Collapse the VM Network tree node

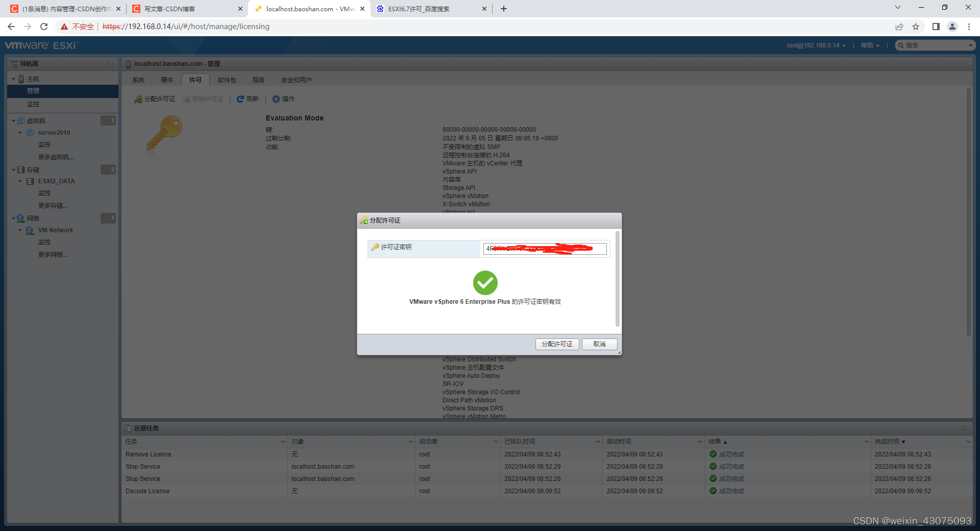[20, 230]
